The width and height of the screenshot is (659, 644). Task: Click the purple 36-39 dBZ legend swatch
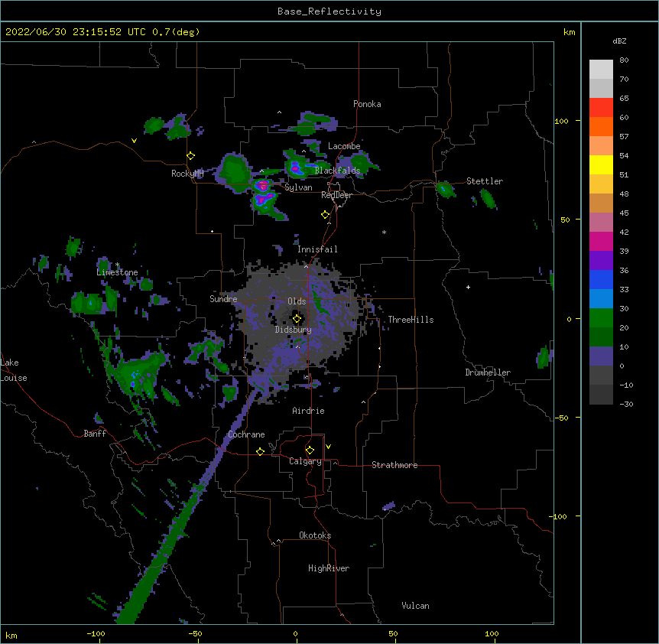click(x=601, y=261)
